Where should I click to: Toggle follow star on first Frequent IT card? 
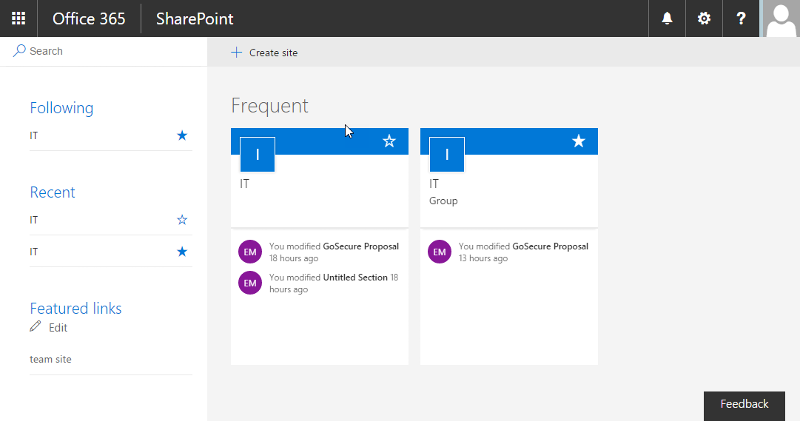point(389,142)
